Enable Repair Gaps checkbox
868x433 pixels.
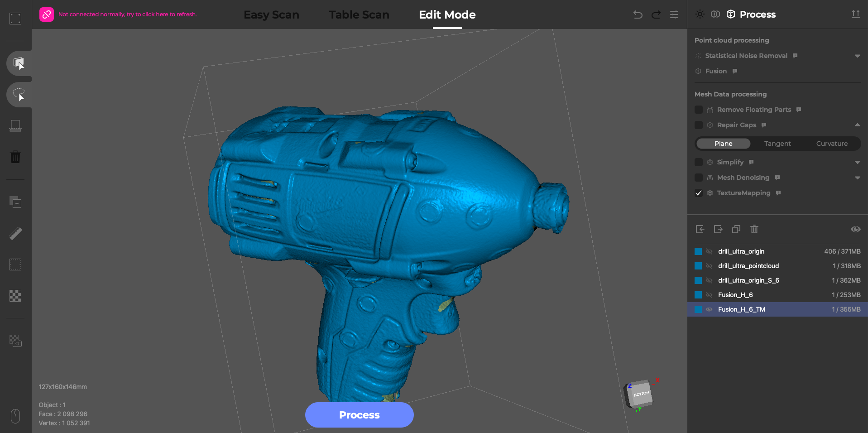click(699, 125)
